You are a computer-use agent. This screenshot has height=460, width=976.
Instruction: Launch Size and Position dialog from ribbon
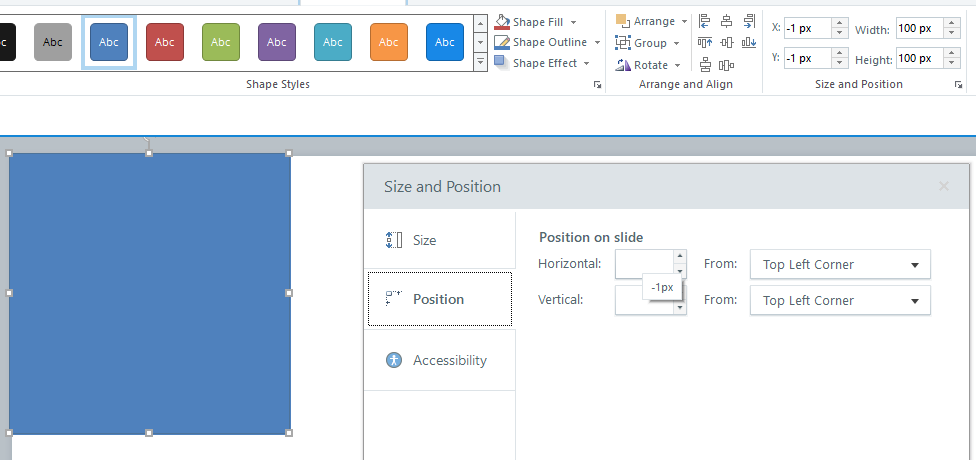pyautogui.click(x=958, y=85)
